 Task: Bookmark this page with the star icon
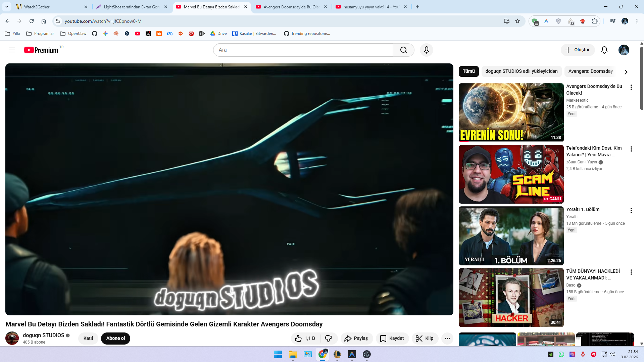tap(517, 21)
